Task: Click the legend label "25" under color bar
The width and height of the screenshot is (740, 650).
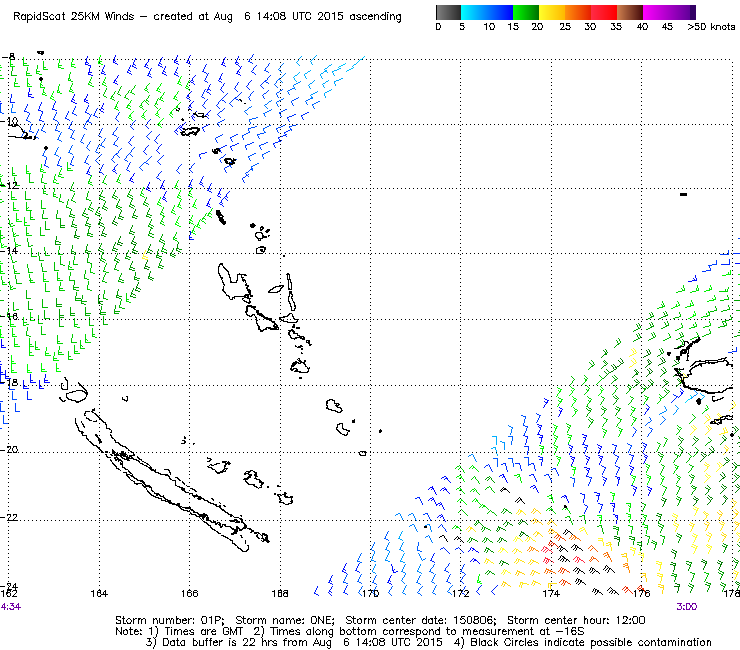Action: [x=565, y=27]
